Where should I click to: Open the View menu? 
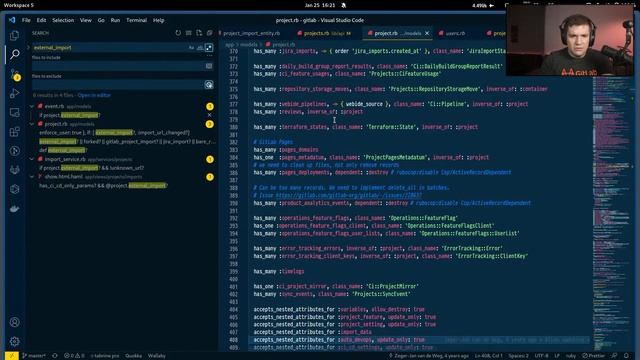coord(85,20)
